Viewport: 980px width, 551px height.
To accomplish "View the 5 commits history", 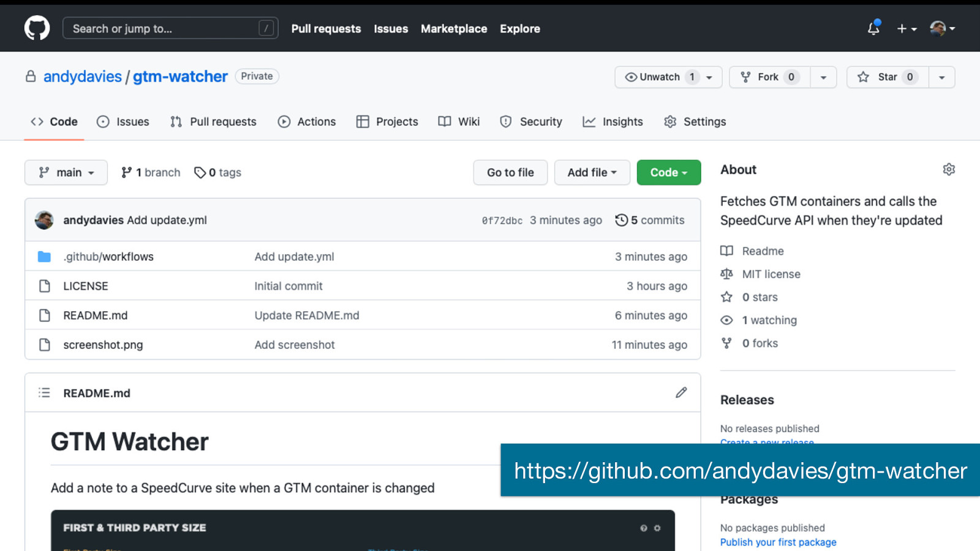I will tap(650, 220).
